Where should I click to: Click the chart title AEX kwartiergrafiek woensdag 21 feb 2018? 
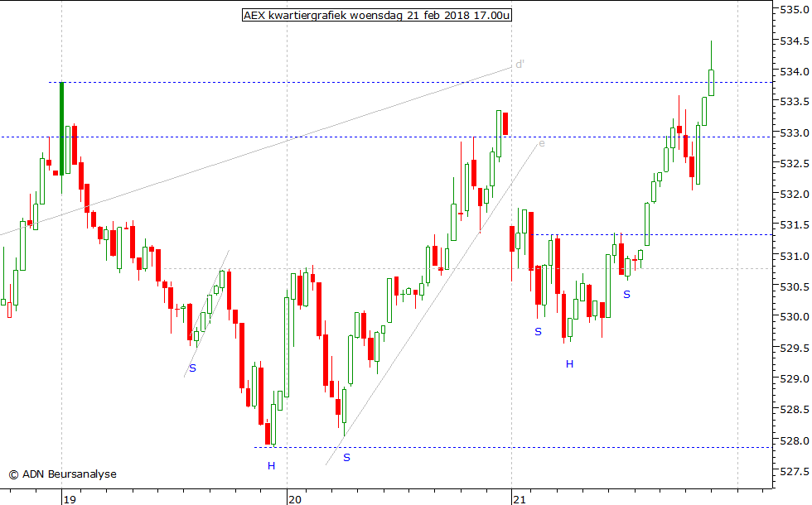pyautogui.click(x=377, y=15)
